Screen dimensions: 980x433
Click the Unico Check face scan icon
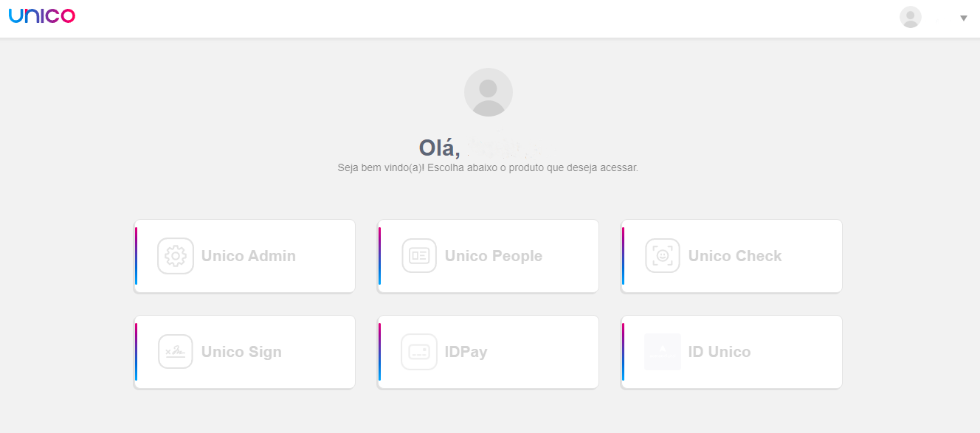663,256
